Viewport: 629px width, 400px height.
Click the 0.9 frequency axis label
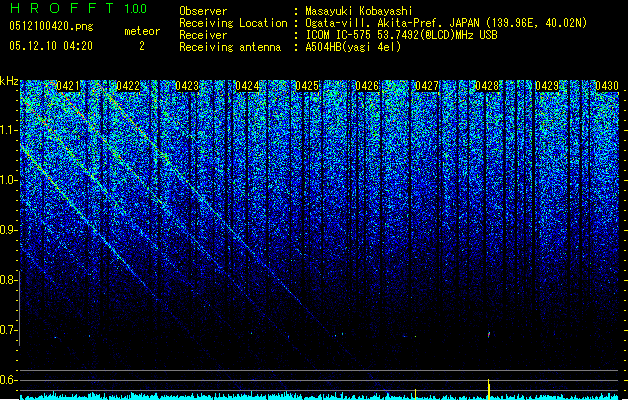tap(8, 230)
